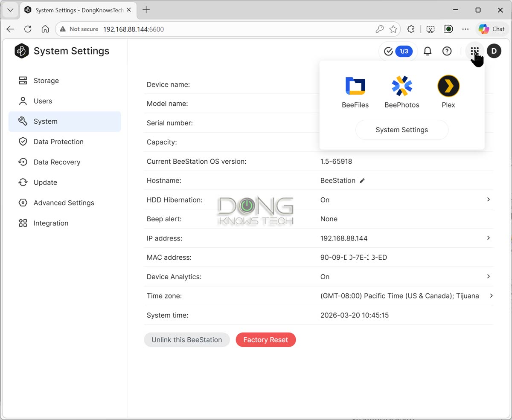512x420 pixels.
Task: Click the task progress indicator showing 1/3
Action: (x=397, y=51)
